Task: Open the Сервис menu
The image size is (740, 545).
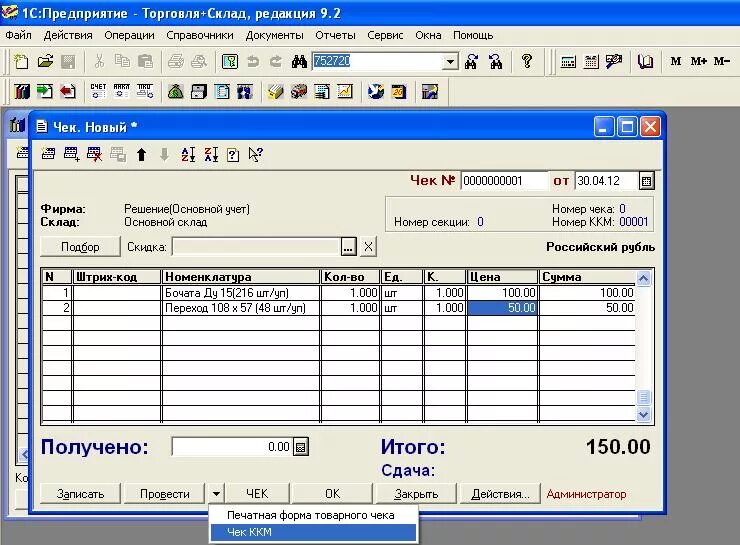Action: (385, 35)
